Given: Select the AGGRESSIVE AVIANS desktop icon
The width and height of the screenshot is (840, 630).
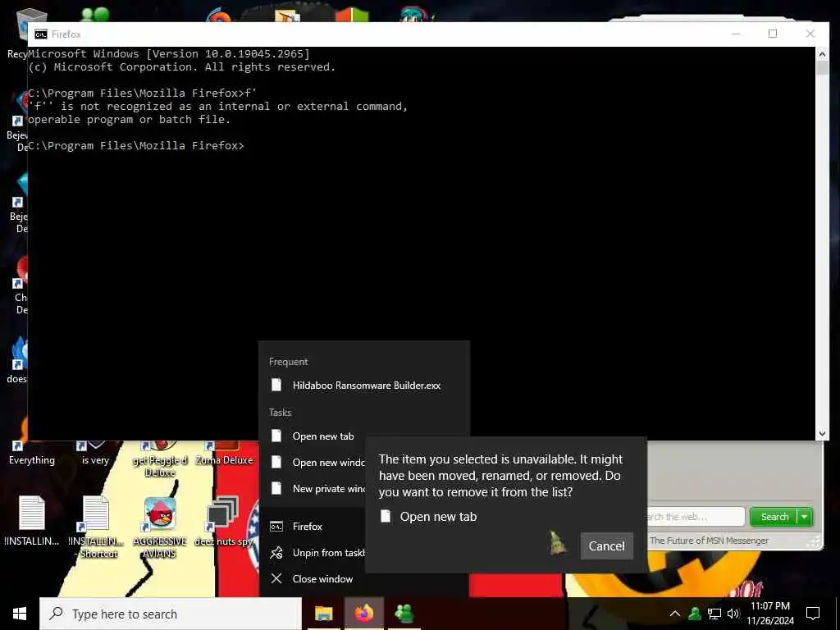Looking at the screenshot, I should pos(160,527).
